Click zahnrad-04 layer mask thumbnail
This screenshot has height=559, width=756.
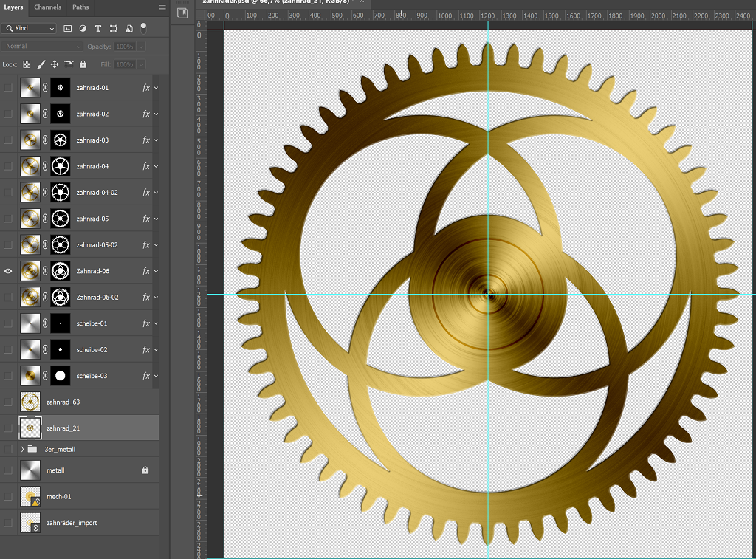click(61, 166)
